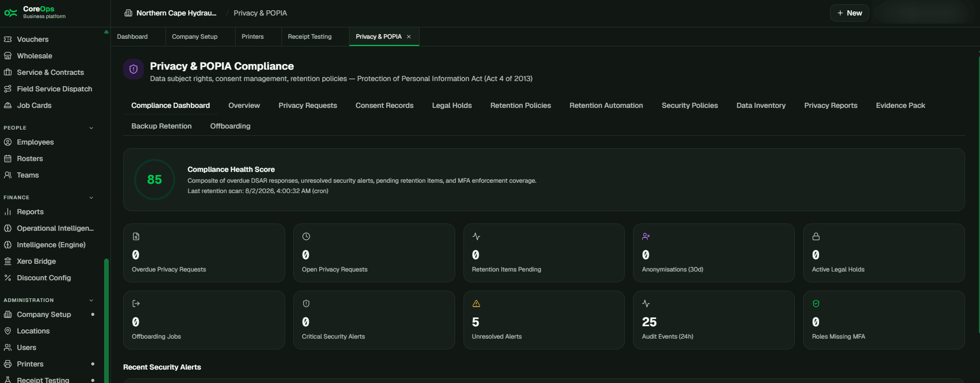The height and width of the screenshot is (383, 980).
Task: Open the Security Policies sub-tab
Action: 690,105
